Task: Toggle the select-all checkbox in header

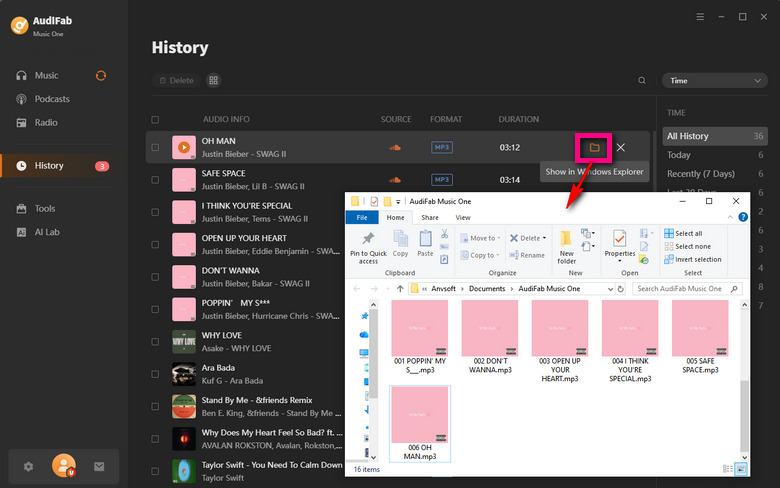Action: [155, 119]
